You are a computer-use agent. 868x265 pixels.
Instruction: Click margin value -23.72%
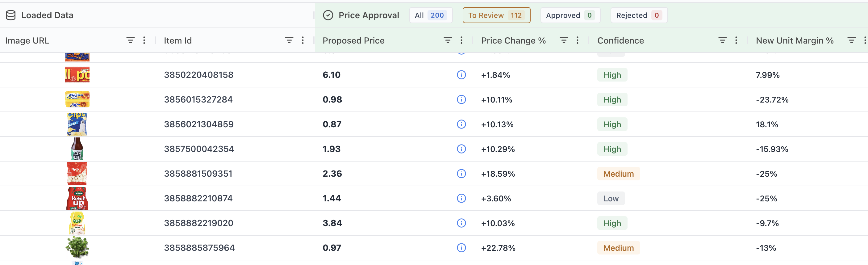(772, 99)
